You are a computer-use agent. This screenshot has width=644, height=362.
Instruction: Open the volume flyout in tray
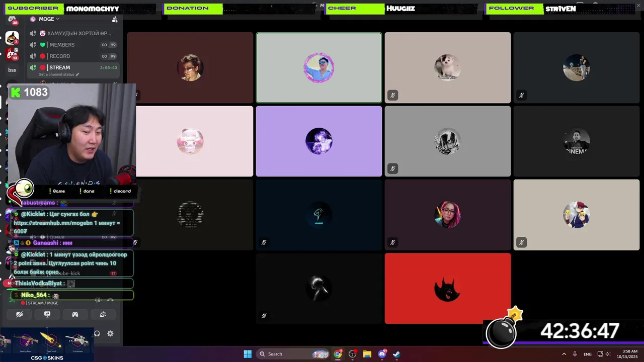click(608, 354)
